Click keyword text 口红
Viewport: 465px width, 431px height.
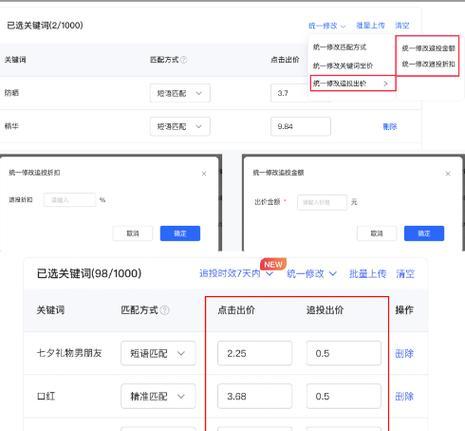(46, 396)
